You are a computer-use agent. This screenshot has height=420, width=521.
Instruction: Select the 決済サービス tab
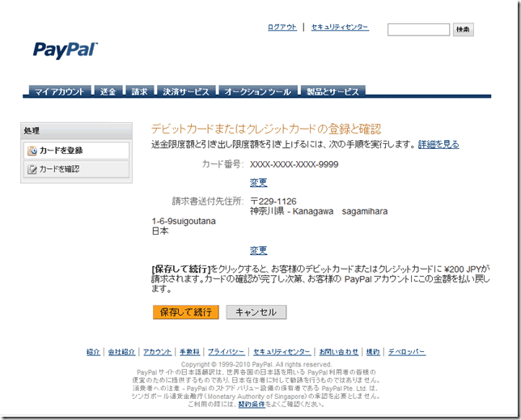tap(186, 91)
